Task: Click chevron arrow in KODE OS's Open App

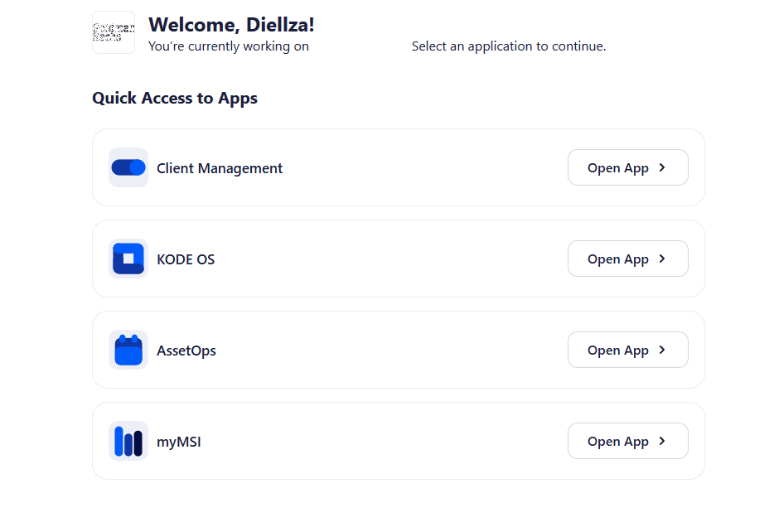Action: [x=662, y=259]
